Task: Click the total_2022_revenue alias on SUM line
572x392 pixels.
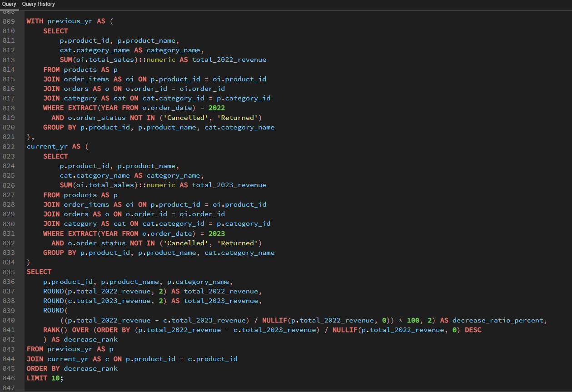Action: (x=229, y=60)
